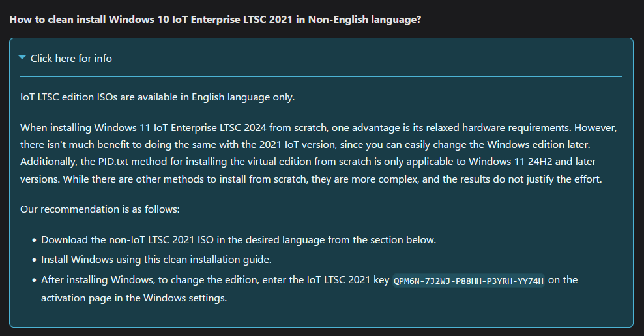The image size is (644, 336).
Task: Click the 'IoT LTSC edition ISOs' sentence
Action: [157, 97]
